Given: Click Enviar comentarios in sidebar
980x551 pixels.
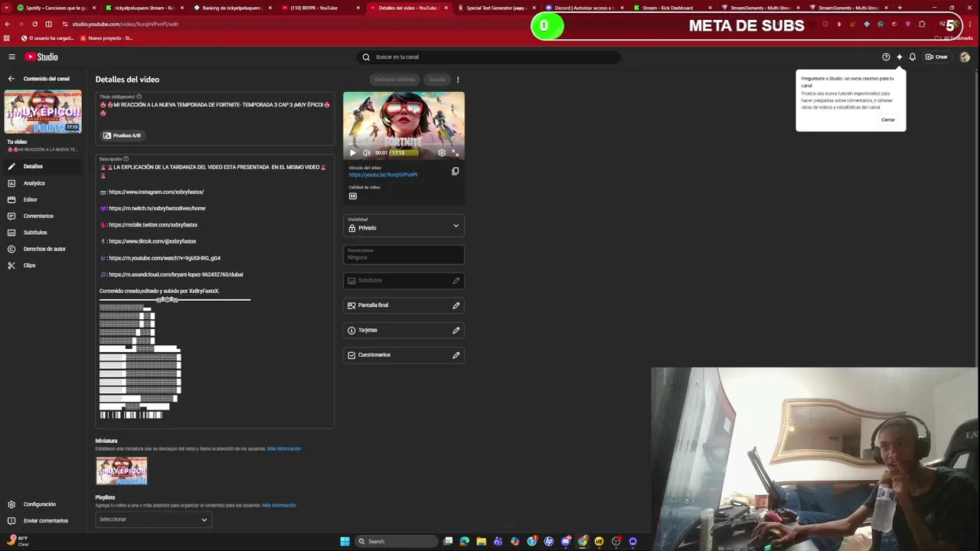Looking at the screenshot, I should (42, 520).
